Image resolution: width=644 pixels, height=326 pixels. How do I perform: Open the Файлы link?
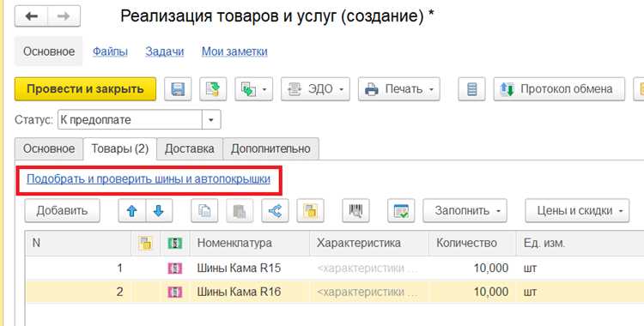tap(110, 51)
